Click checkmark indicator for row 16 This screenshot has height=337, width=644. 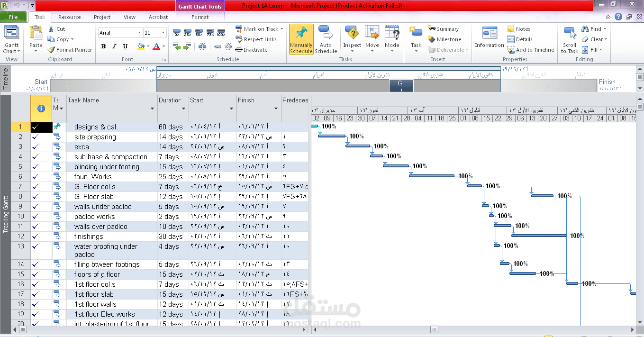pos(35,284)
